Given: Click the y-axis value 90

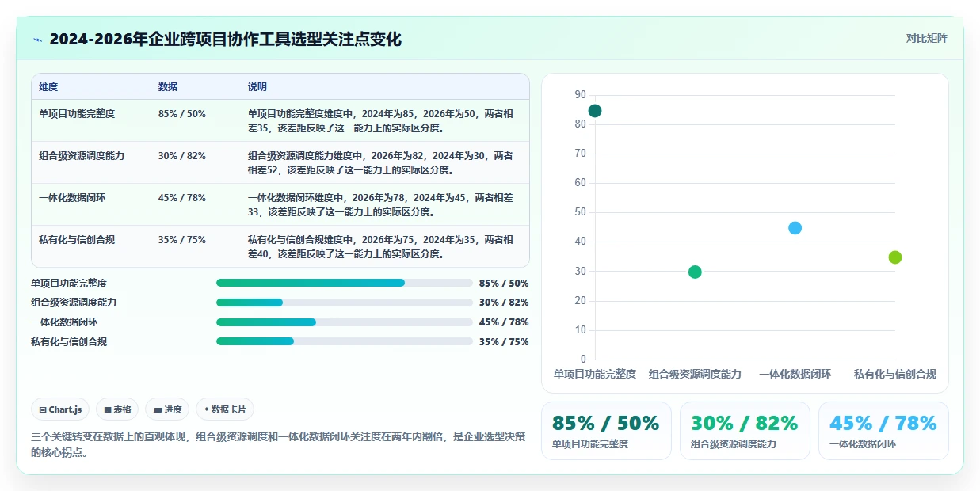Looking at the screenshot, I should pyautogui.click(x=581, y=95).
